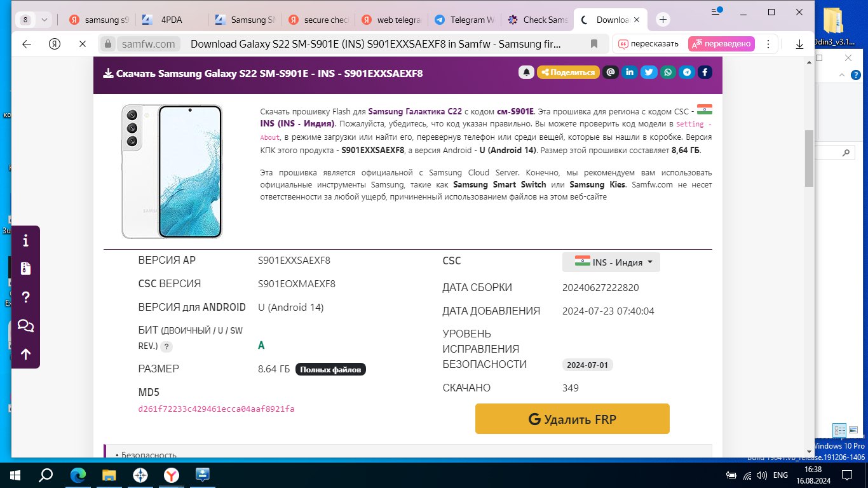Expand the tab group counter dropdown
The width and height of the screenshot is (868, 488).
coord(44,20)
